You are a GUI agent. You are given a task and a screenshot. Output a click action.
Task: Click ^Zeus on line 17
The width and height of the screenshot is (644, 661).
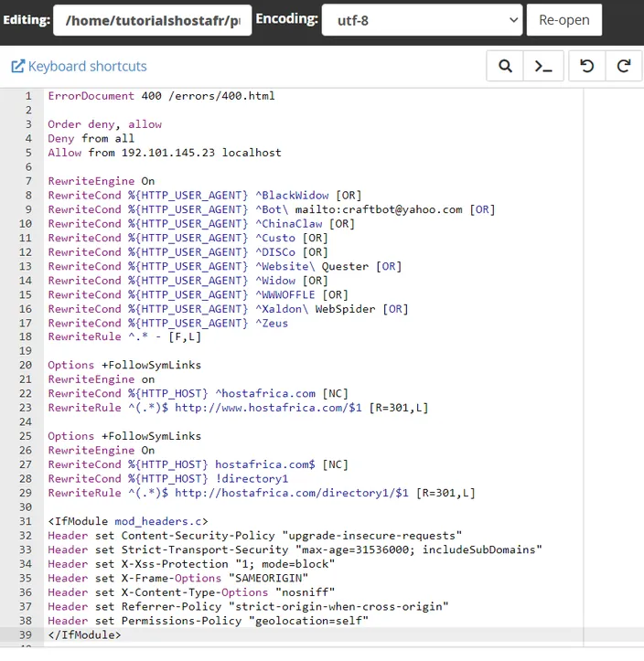click(272, 324)
